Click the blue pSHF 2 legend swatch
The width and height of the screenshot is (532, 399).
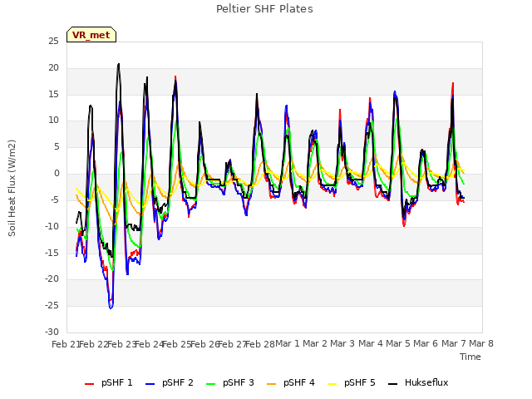click(150, 384)
